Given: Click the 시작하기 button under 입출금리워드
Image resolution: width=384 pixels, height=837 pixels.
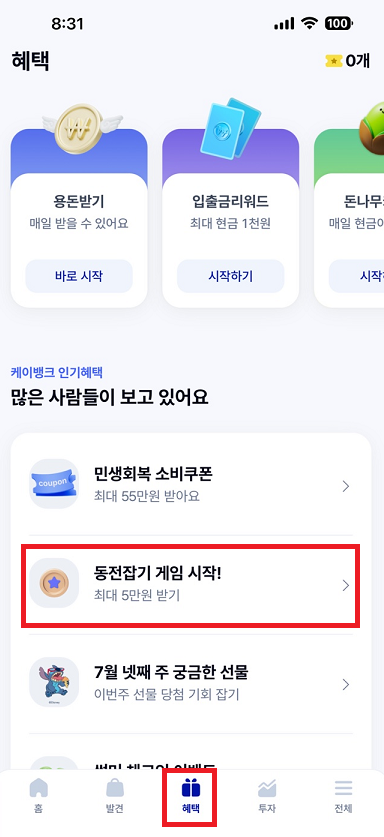Looking at the screenshot, I should pos(231,276).
